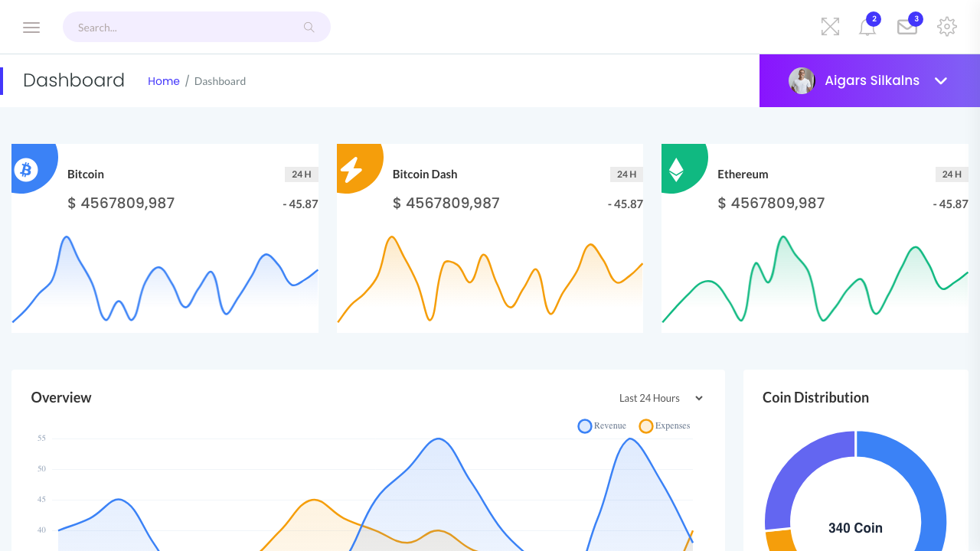Open the 24H badge on Bitcoin card
This screenshot has height=551, width=980.
pos(301,174)
